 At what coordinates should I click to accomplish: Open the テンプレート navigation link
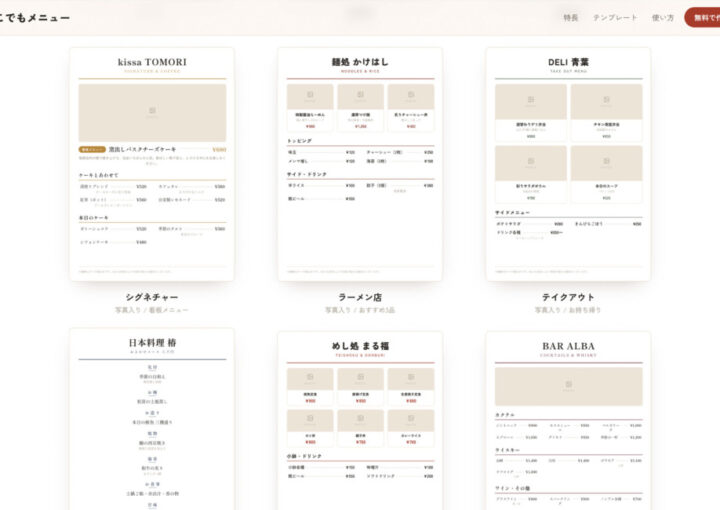pos(615,18)
